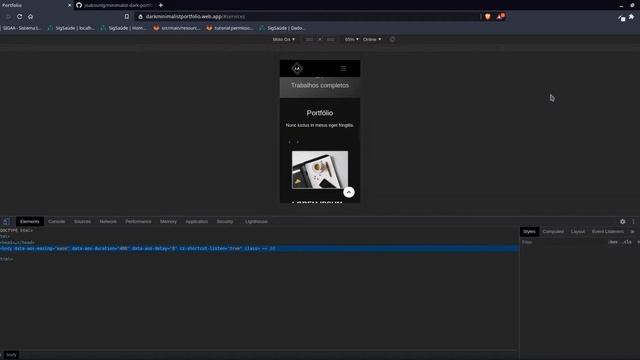This screenshot has height=360, width=640.
Task: Open the 65% zoom dropdown
Action: click(351, 40)
